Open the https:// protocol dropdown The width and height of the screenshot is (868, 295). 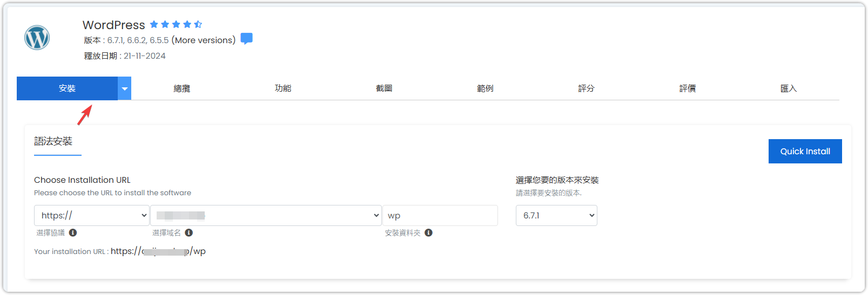point(92,215)
